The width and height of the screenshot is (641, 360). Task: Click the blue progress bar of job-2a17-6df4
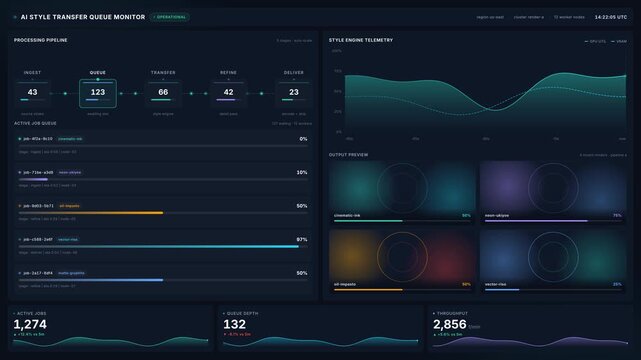(x=91, y=280)
